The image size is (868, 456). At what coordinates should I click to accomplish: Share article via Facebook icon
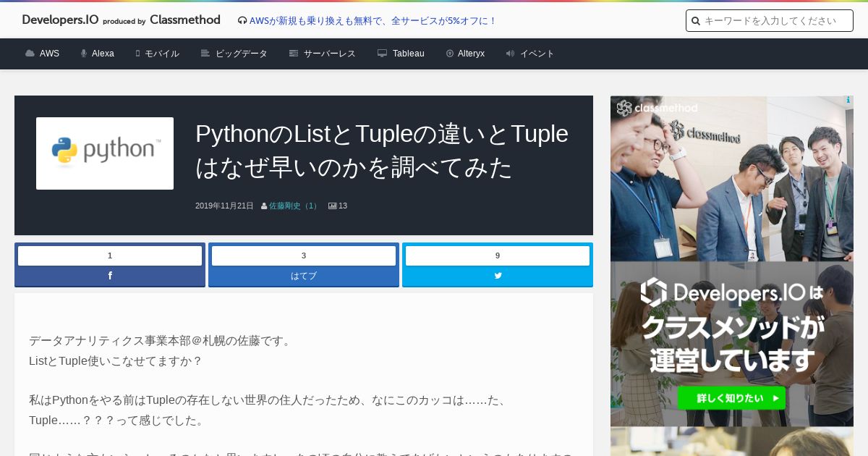(x=110, y=276)
